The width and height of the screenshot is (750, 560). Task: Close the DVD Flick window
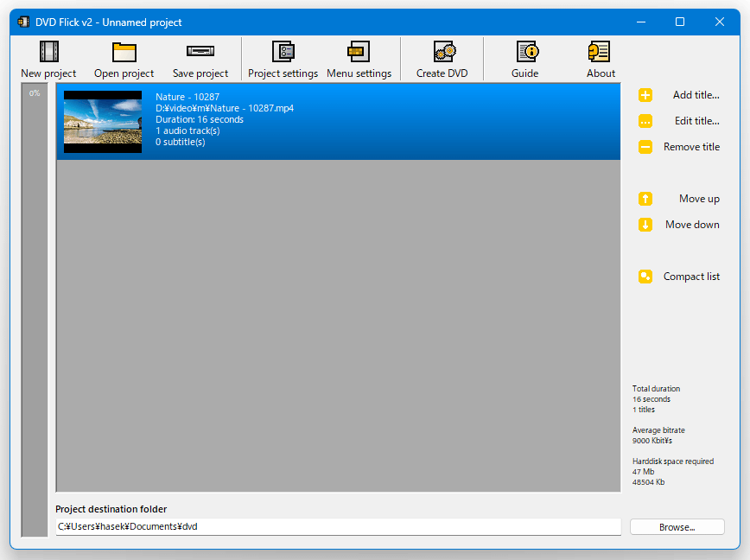720,22
